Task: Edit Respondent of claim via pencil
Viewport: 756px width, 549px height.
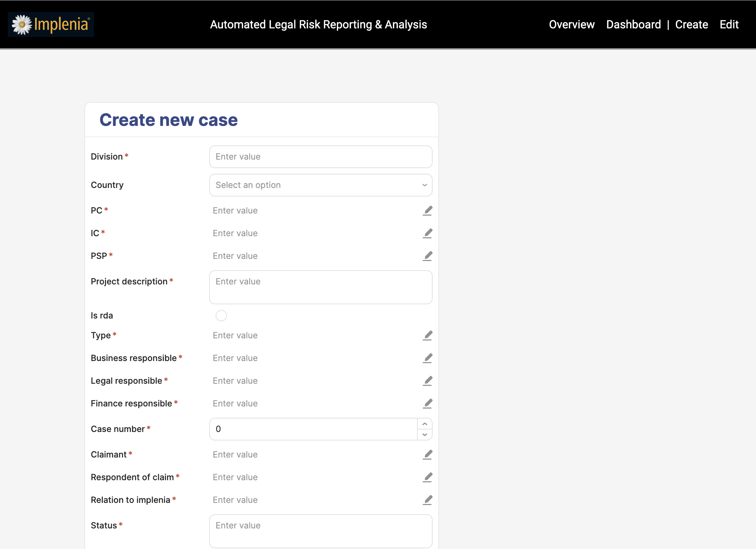Action: [x=427, y=477]
